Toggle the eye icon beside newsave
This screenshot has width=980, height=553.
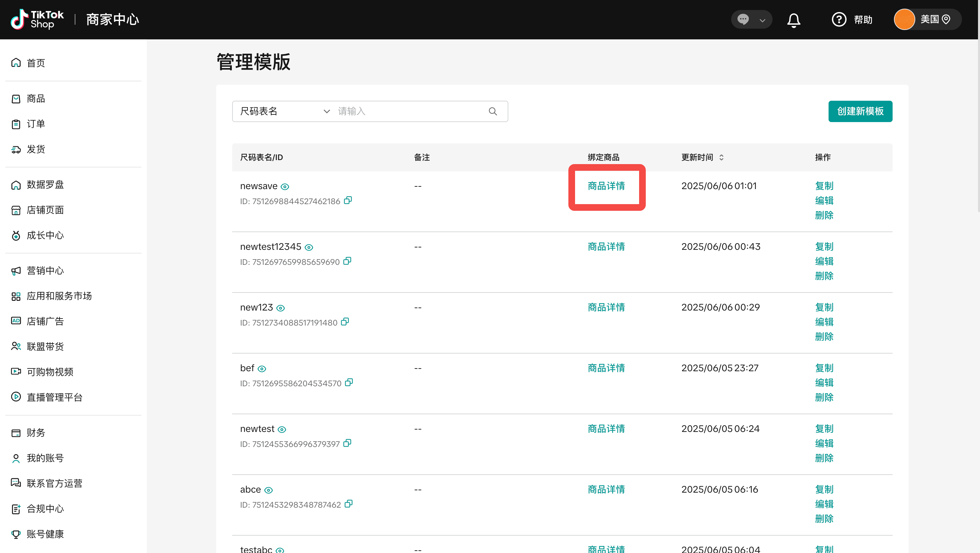[x=285, y=187]
